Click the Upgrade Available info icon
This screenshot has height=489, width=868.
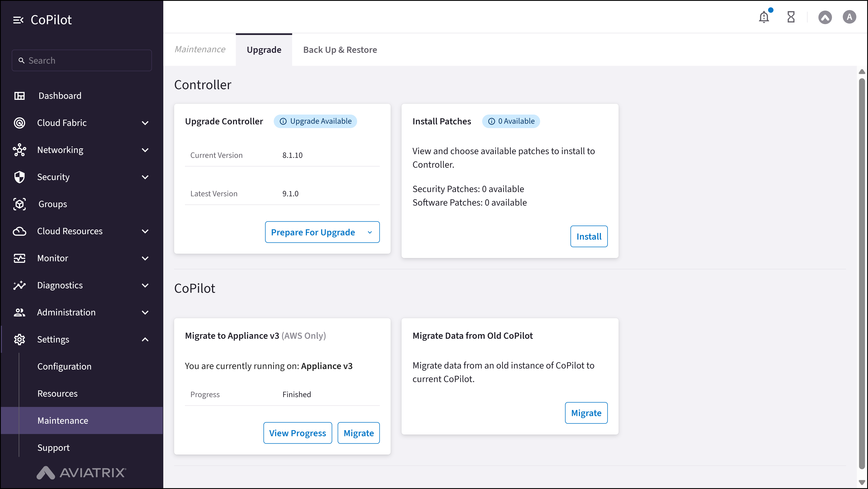(x=283, y=121)
